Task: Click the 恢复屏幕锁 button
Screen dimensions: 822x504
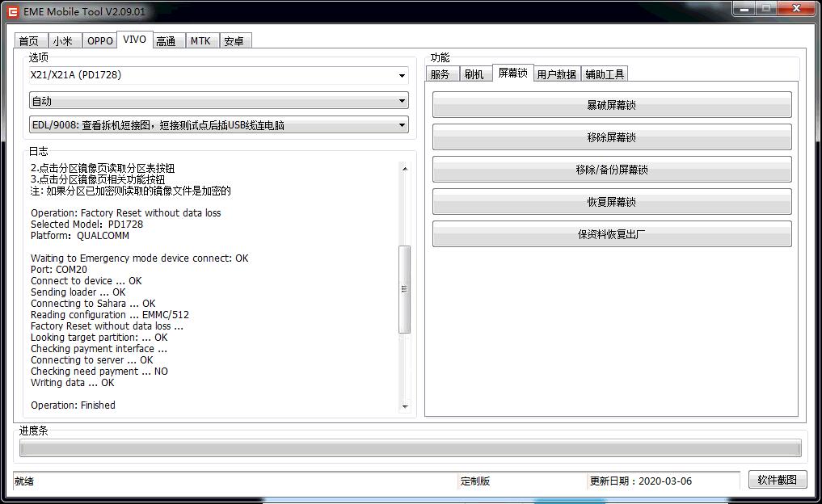Action: click(612, 202)
